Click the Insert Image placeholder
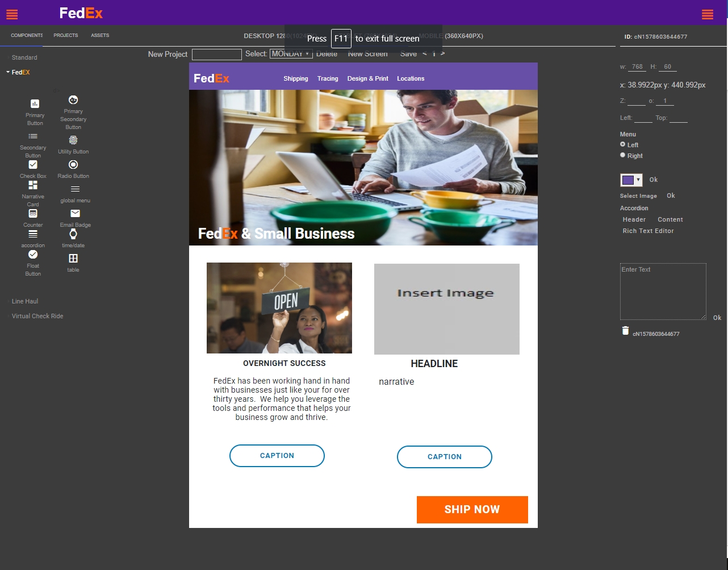Image resolution: width=728 pixels, height=570 pixels. pos(447,309)
